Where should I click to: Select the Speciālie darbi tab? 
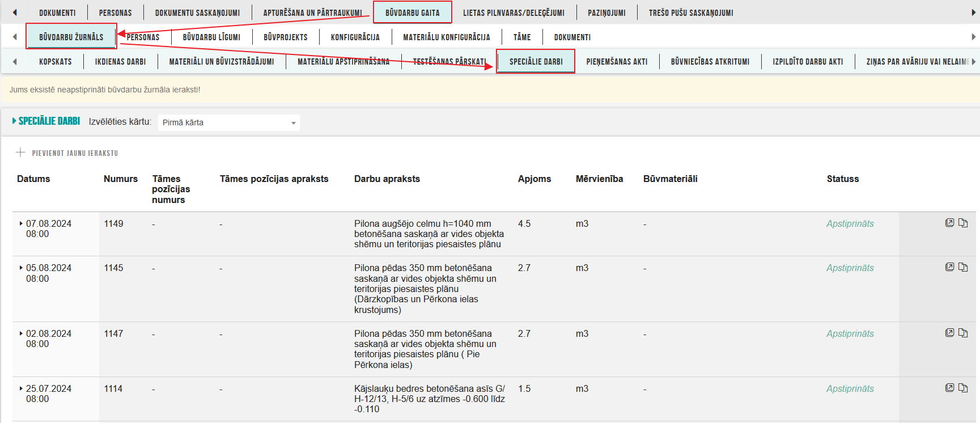536,61
